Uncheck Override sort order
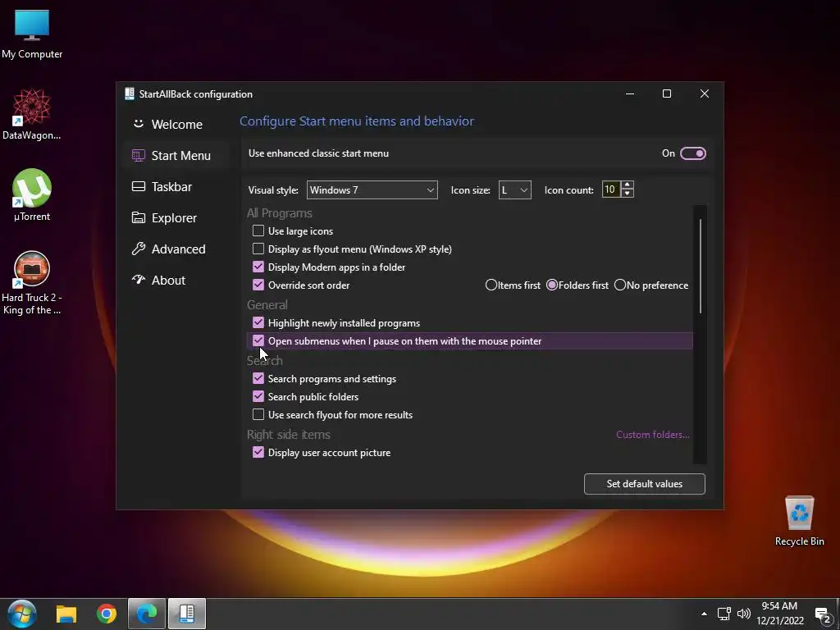The image size is (840, 630). point(258,285)
